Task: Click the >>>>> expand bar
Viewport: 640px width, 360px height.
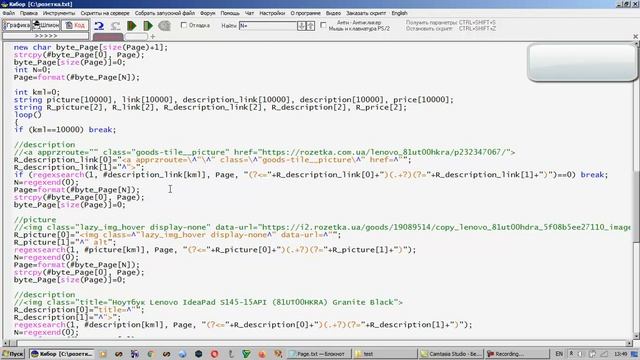Action: [x=45, y=36]
